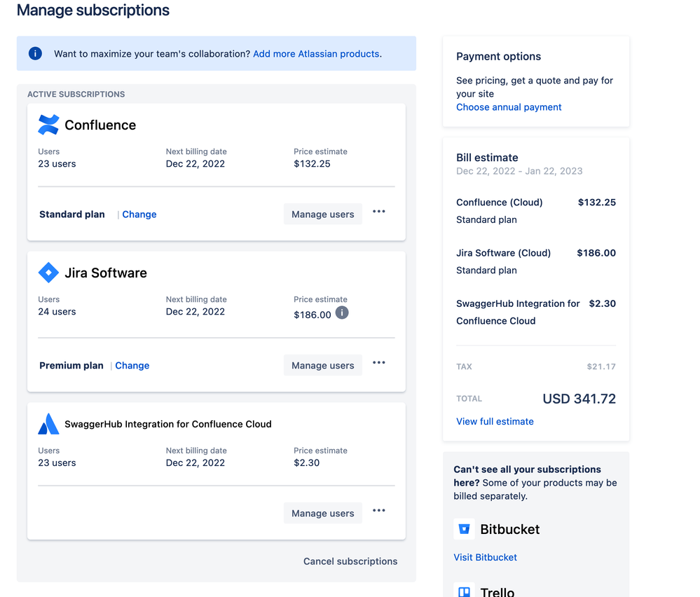
Task: Click the Confluence logo icon
Action: point(48,125)
